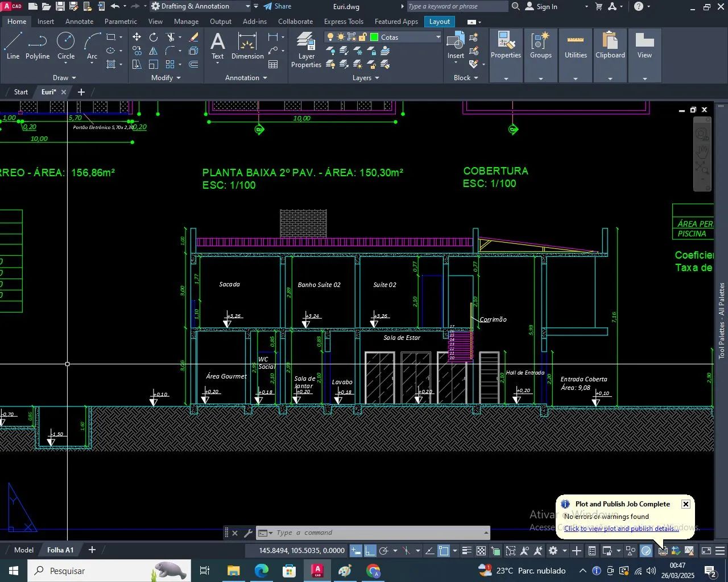The height and width of the screenshot is (582, 728).
Task: Click the Rotate tool icon
Action: tap(154, 37)
